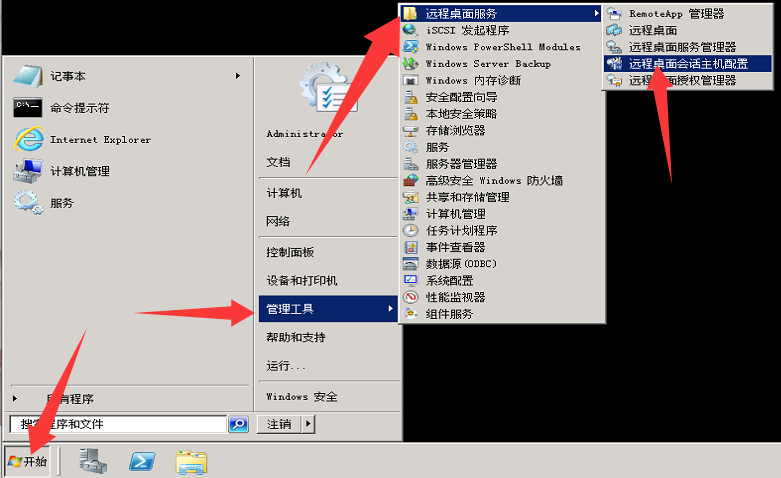The height and width of the screenshot is (478, 781).
Task: Click the 开始 start button
Action: click(x=27, y=461)
